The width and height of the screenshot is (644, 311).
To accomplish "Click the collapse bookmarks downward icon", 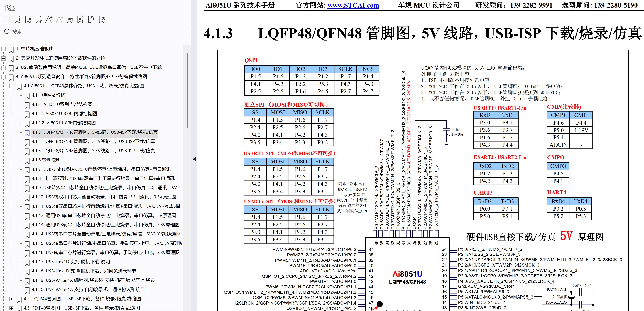I will (81, 19).
